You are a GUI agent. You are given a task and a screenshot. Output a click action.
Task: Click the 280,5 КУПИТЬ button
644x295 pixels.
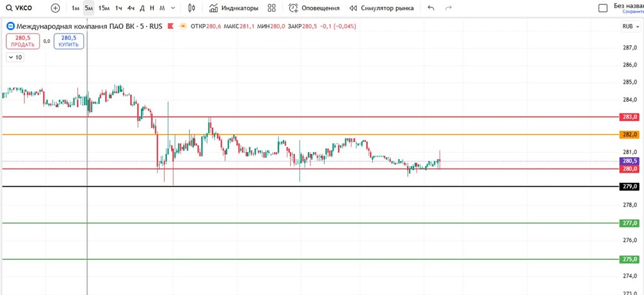tap(69, 41)
